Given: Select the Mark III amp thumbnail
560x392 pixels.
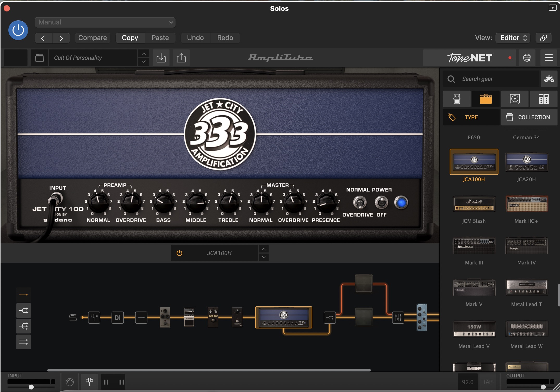Looking at the screenshot, I should click(474, 245).
